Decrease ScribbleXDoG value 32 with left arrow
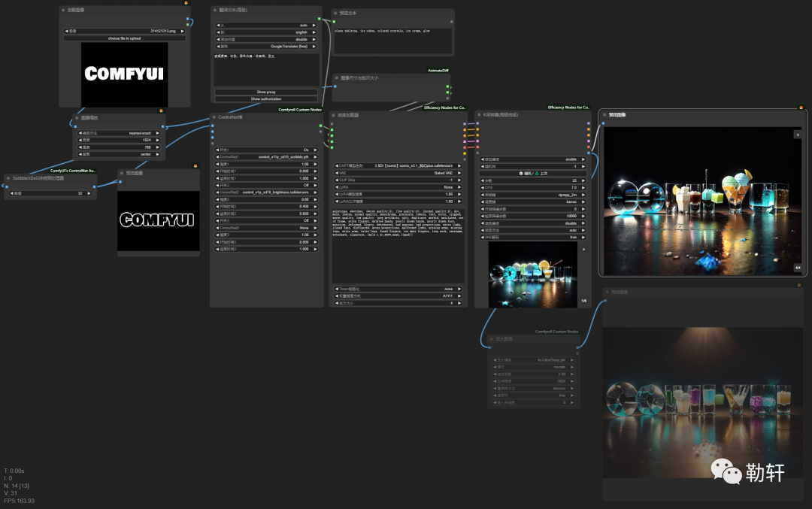The image size is (812, 509). (x=12, y=193)
